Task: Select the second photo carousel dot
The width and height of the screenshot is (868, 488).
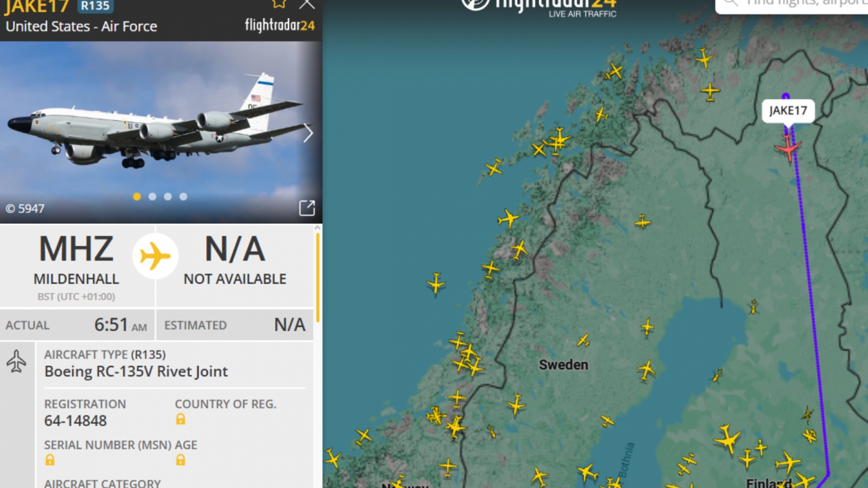Action: (152, 197)
